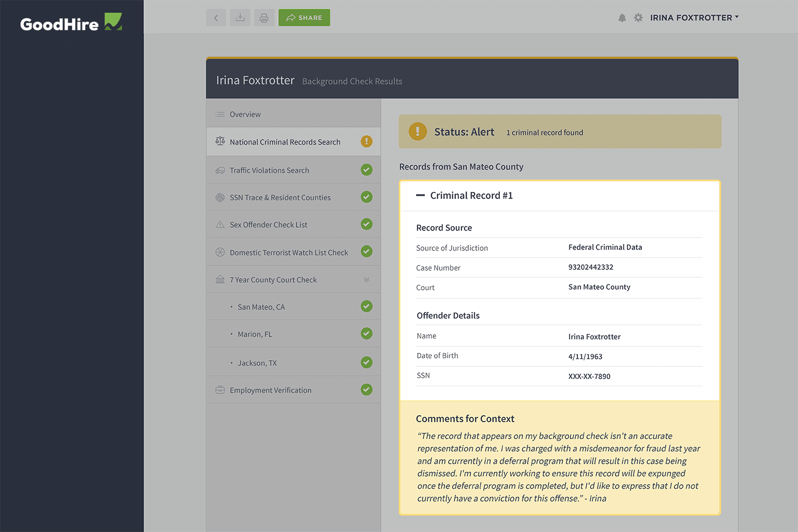This screenshot has width=798, height=532.
Task: Click the warning triangle on Sex Offender Check List
Action: (219, 224)
